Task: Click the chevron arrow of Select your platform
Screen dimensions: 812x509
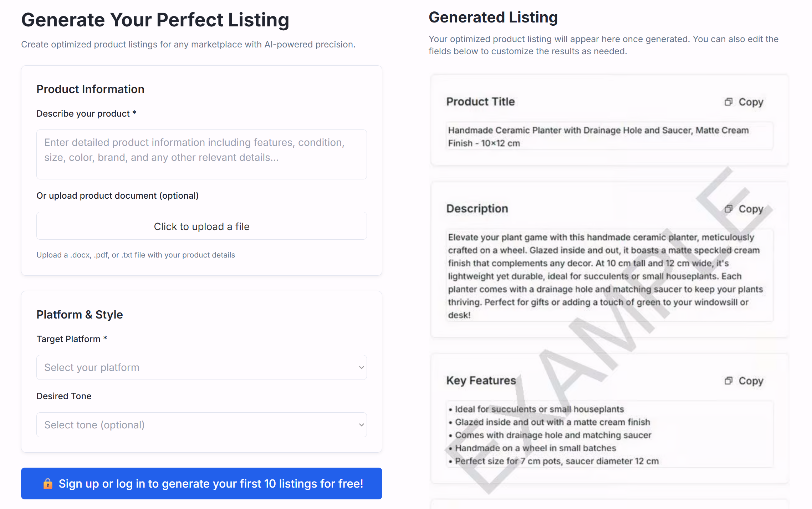Action: pos(361,367)
